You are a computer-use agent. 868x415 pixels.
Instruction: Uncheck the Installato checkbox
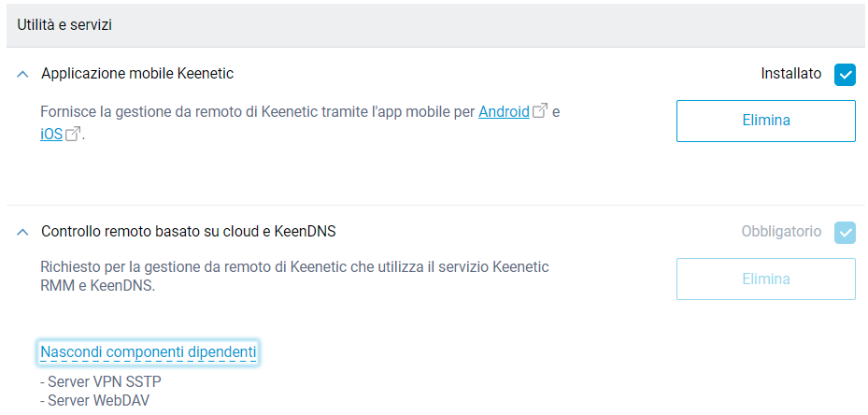click(x=845, y=74)
